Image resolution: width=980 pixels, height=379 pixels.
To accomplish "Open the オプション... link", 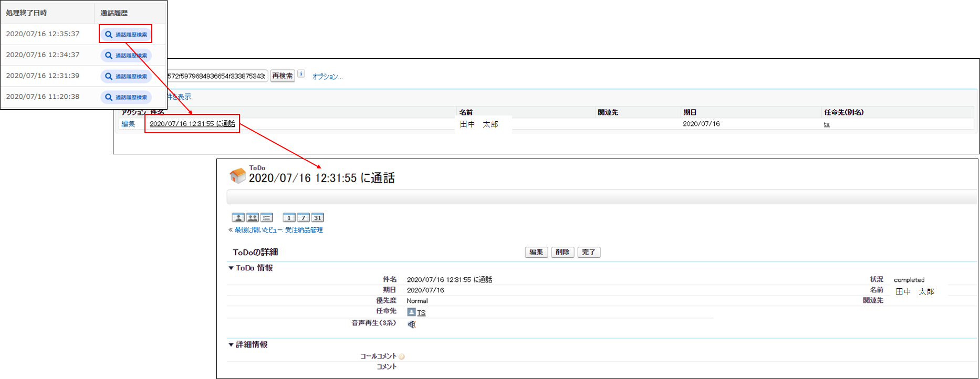I will click(x=327, y=77).
